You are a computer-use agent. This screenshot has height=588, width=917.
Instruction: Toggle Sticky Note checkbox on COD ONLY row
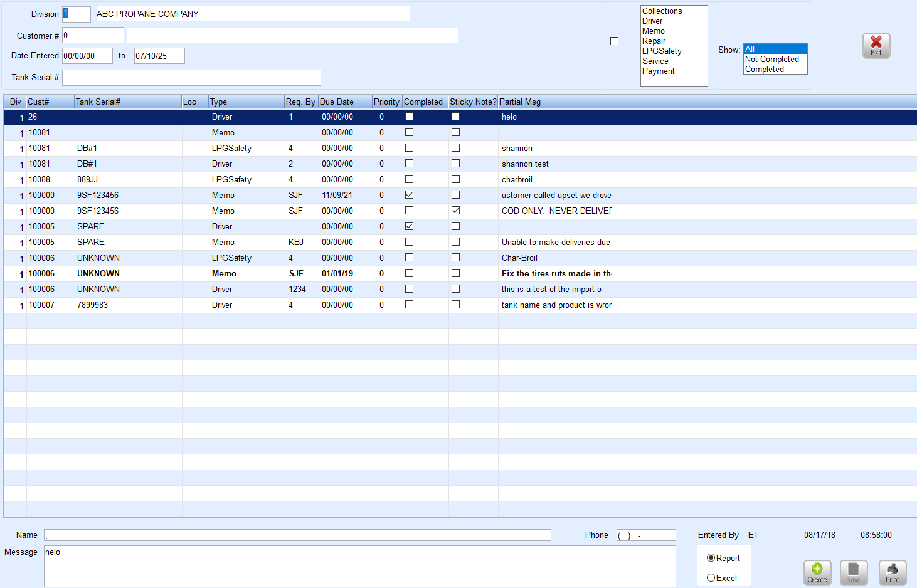coord(455,211)
